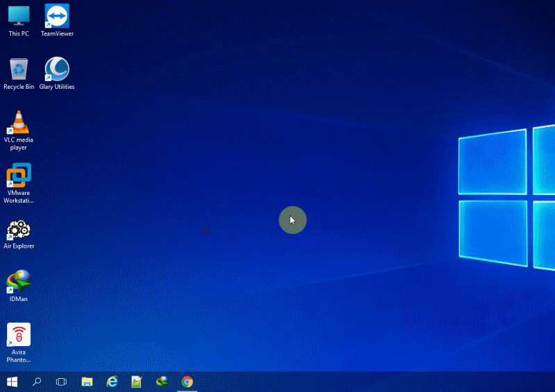Select the VLC media player shortcut
The width and height of the screenshot is (555, 392).
pos(19,130)
